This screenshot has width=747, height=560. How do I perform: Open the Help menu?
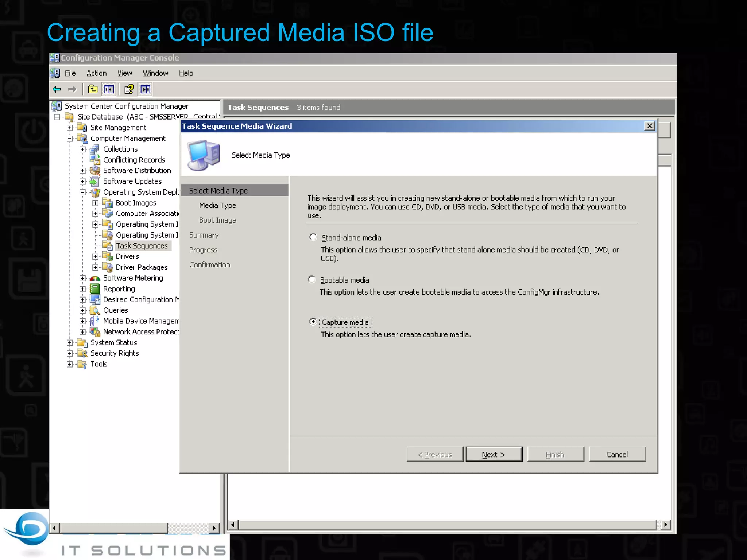pyautogui.click(x=186, y=73)
